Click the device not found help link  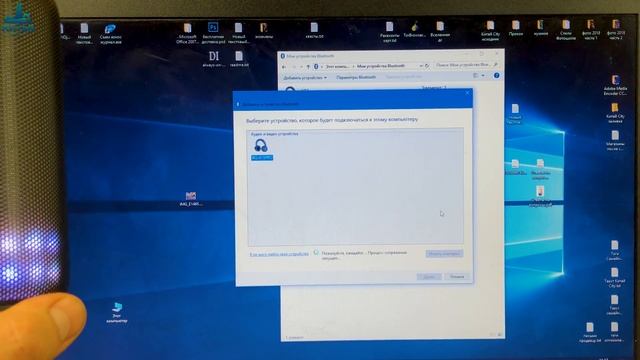point(279,254)
